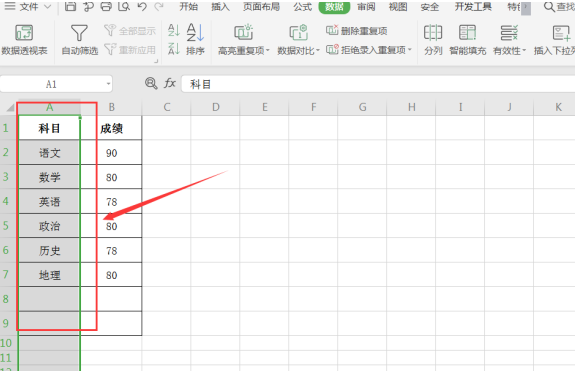Select the 数据 tab
This screenshot has width=575, height=371.
334,7
